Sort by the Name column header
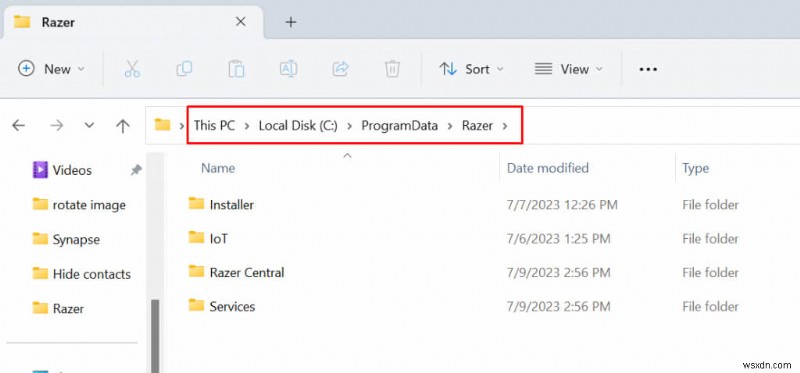800x373 pixels. pyautogui.click(x=218, y=168)
